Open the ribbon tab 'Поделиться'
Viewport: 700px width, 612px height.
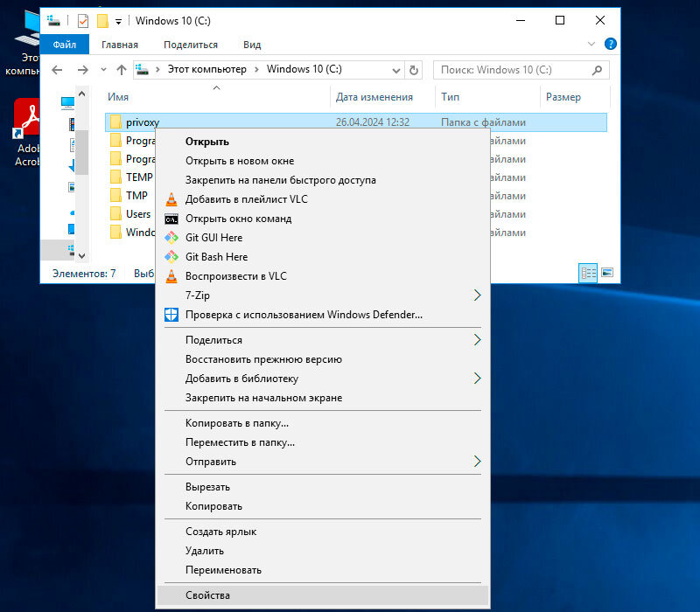coord(191,45)
